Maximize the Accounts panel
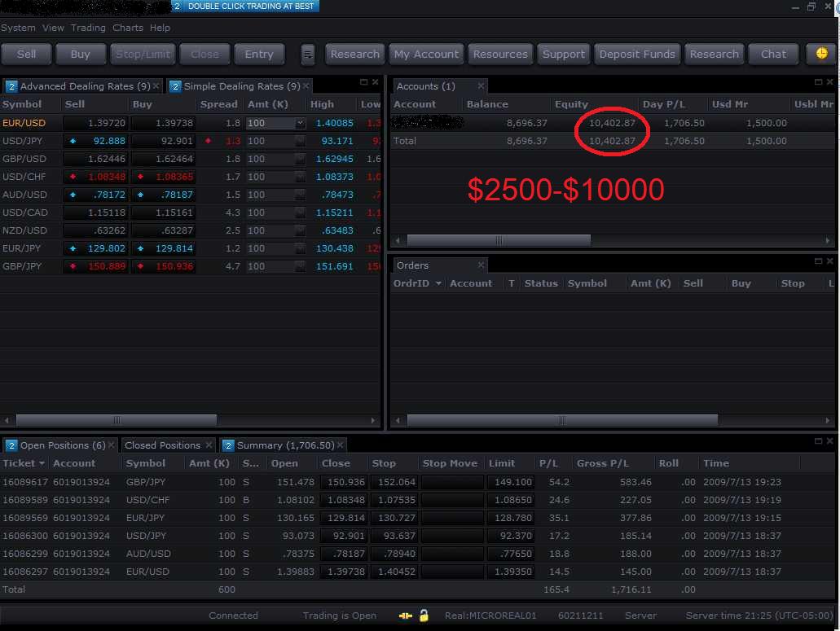This screenshot has height=631, width=840. 818,82
